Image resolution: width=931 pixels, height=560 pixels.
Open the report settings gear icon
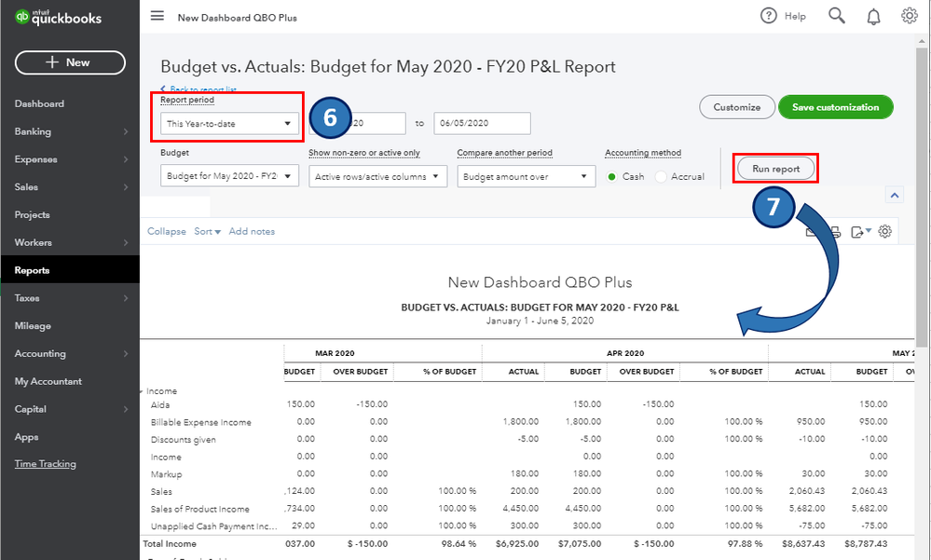click(885, 231)
